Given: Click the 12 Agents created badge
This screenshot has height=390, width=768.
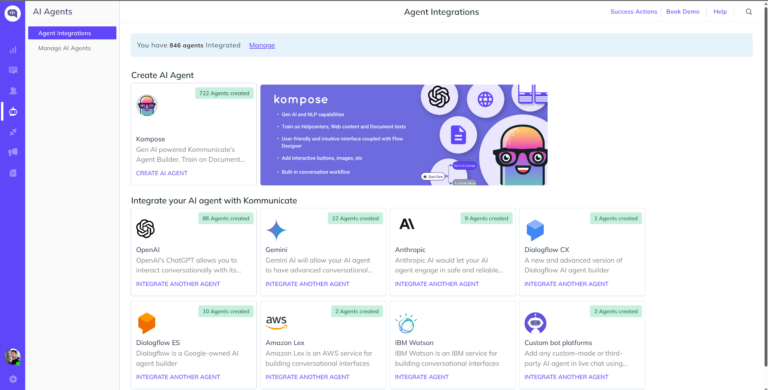Looking at the screenshot, I should 356,219.
